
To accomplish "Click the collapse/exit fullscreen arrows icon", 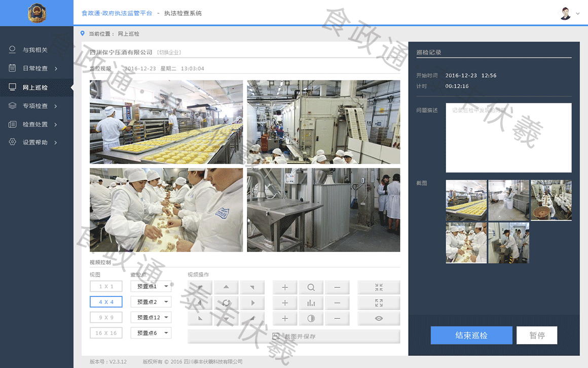I will [x=379, y=288].
